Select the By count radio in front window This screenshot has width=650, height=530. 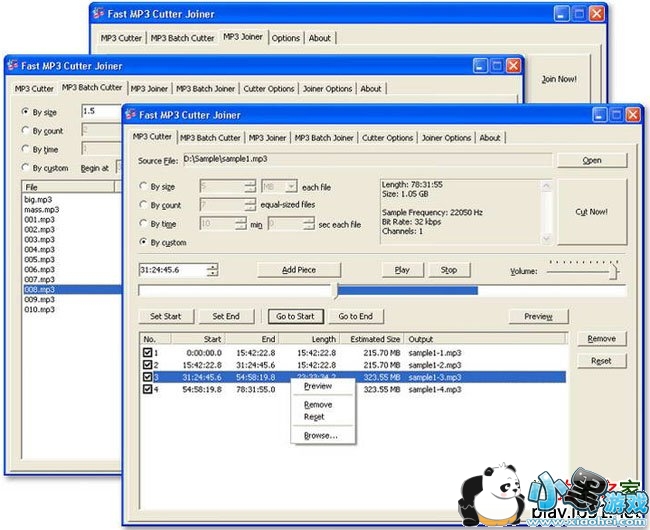143,205
